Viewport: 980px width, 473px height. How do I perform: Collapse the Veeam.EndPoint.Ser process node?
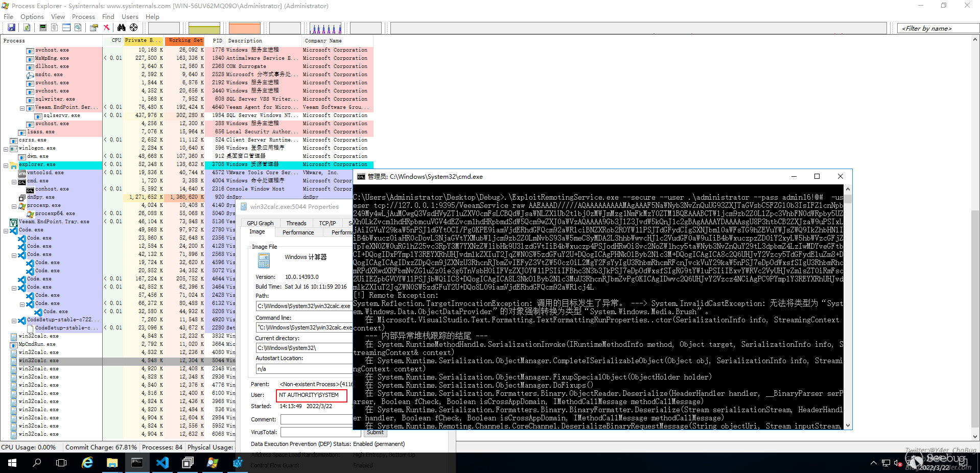click(x=22, y=108)
